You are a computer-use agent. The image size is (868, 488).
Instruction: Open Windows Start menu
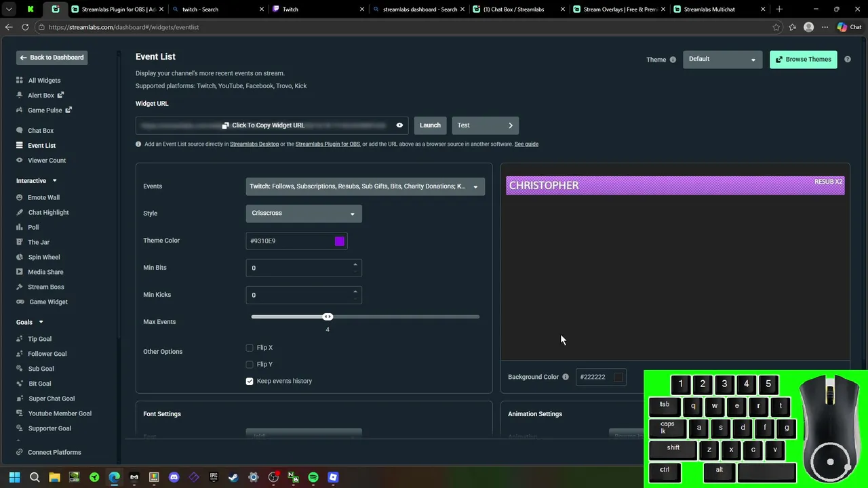tap(14, 478)
